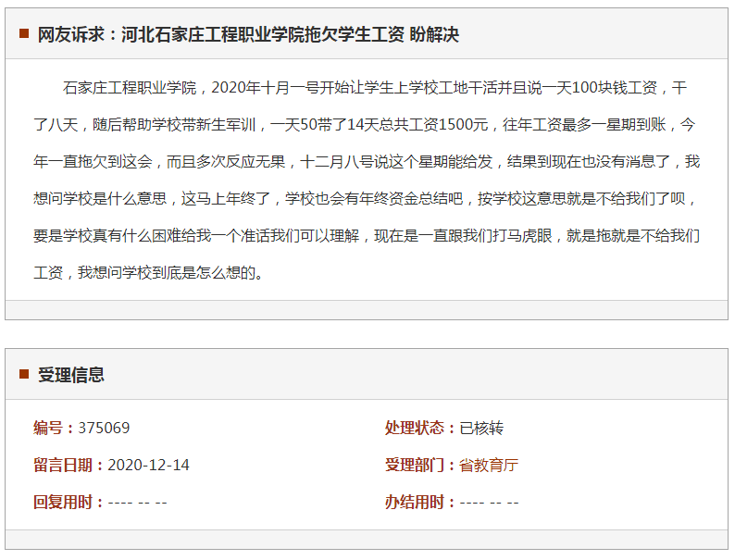Click the complaint line starting '要是学校真有什么困难'
Viewport: 735px width, 560px height.
[367, 236]
